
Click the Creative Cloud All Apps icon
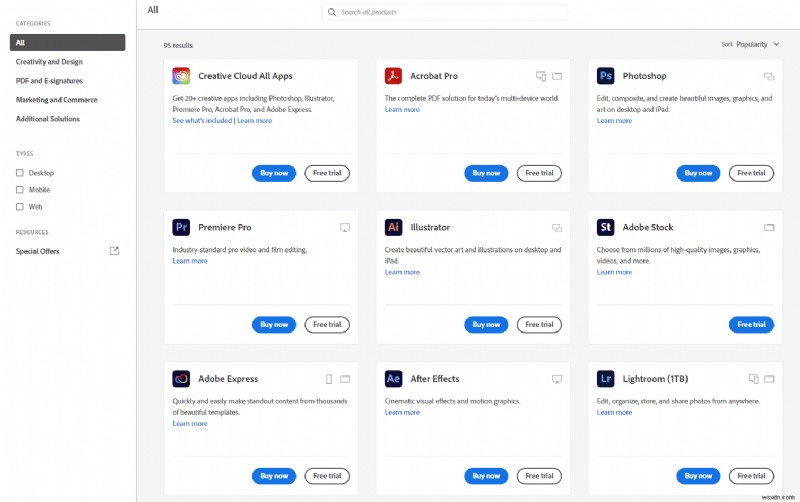181,76
